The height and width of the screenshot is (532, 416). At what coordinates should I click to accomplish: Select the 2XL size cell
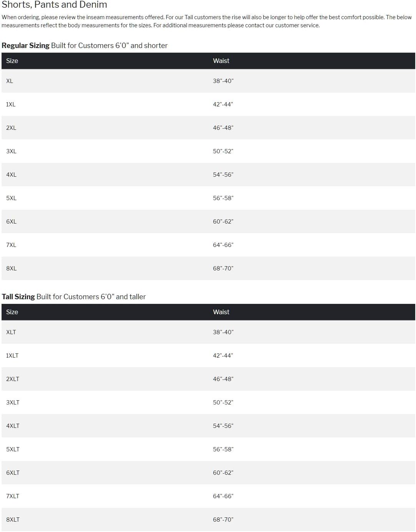(11, 128)
